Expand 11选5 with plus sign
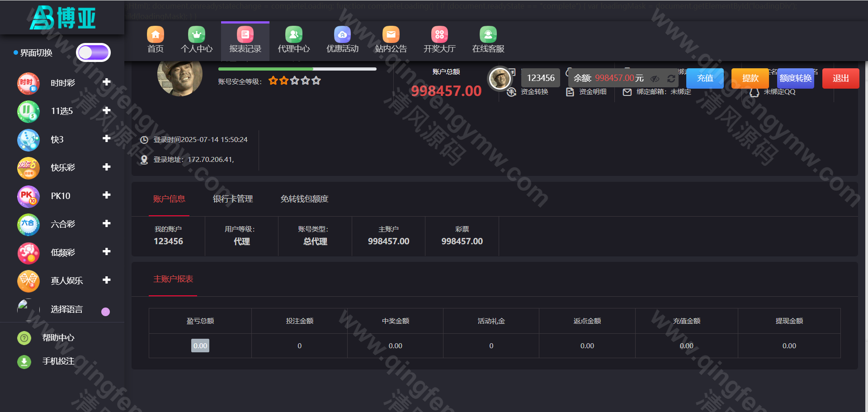The width and height of the screenshot is (868, 412). point(107,110)
